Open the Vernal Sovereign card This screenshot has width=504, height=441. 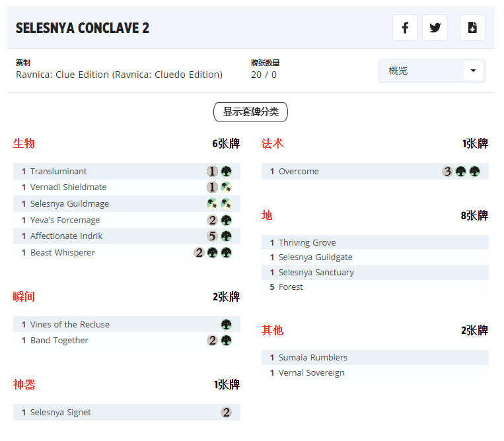pos(311,373)
